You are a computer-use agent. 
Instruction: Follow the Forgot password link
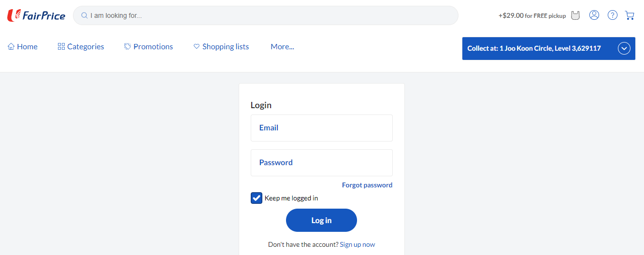click(x=367, y=185)
